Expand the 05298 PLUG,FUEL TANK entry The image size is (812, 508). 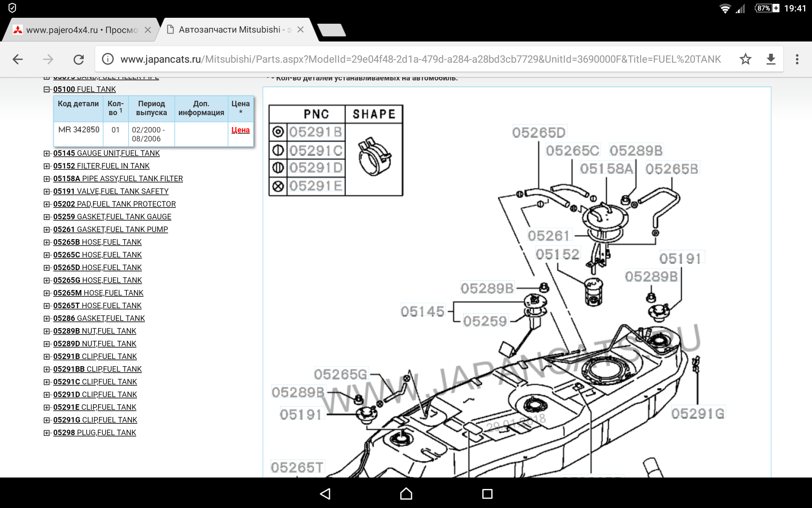pyautogui.click(x=47, y=433)
